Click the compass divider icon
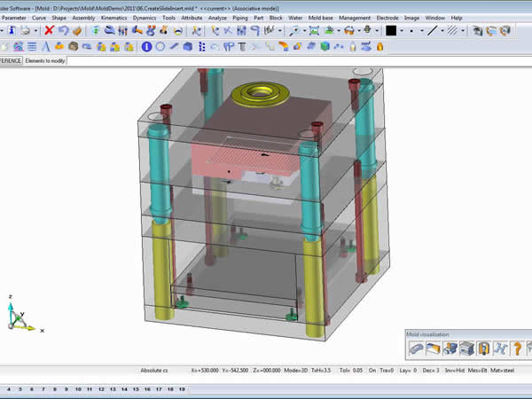Viewport: 532px width, 399px height. (46, 46)
